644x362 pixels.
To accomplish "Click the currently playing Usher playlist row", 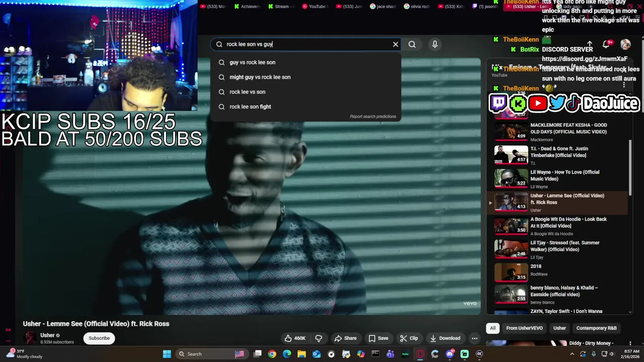I will [x=557, y=203].
